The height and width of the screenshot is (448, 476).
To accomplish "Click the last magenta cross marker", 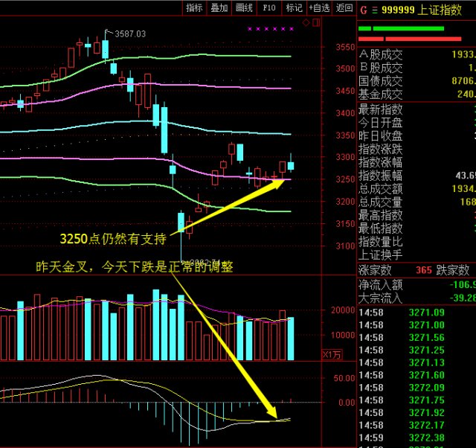I will click(x=292, y=29).
